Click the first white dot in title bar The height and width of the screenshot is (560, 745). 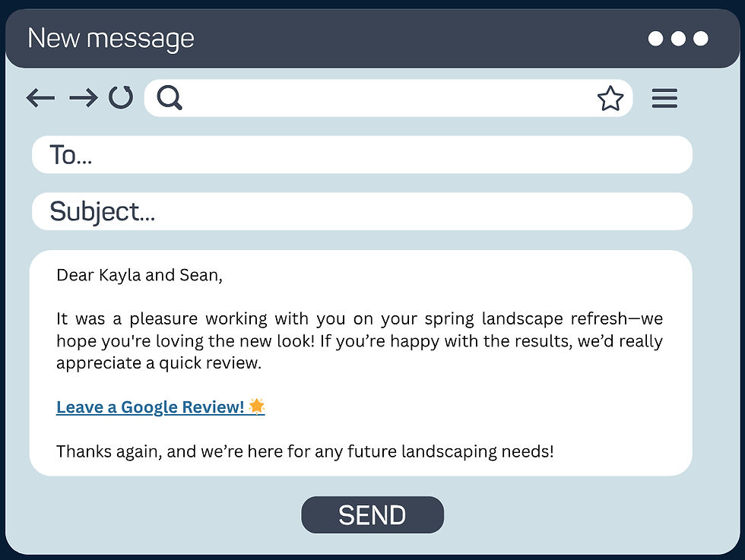(x=655, y=39)
